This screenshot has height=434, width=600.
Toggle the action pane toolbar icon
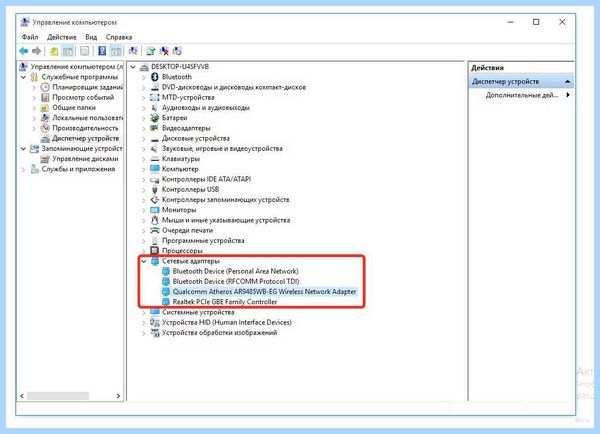116,51
